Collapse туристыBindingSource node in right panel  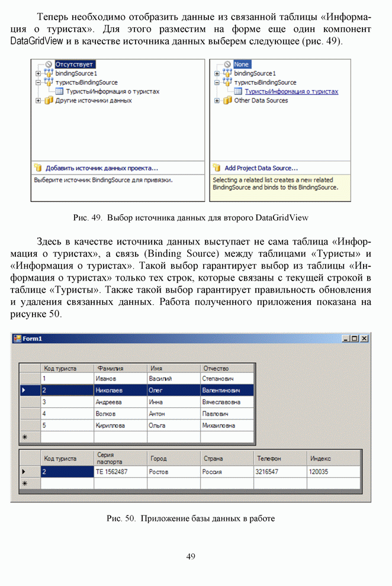[x=217, y=83]
